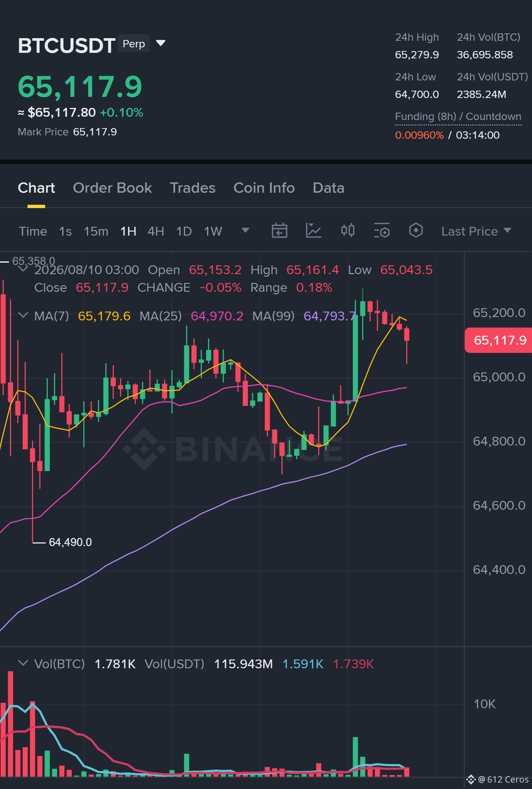The height and width of the screenshot is (789, 532).
Task: Expand more time intervals dropdown arrow
Action: pos(245,230)
